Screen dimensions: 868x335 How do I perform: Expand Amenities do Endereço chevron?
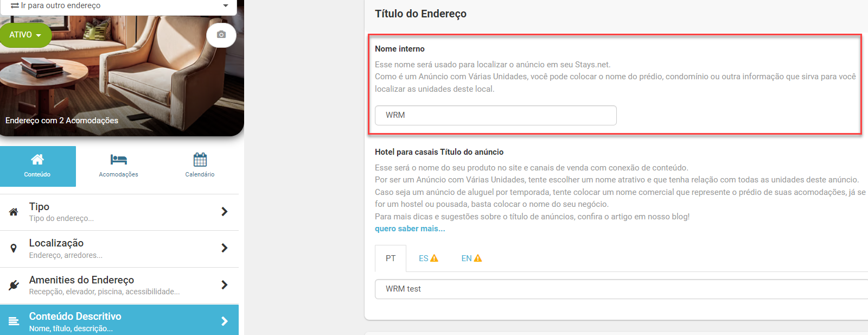pos(224,285)
